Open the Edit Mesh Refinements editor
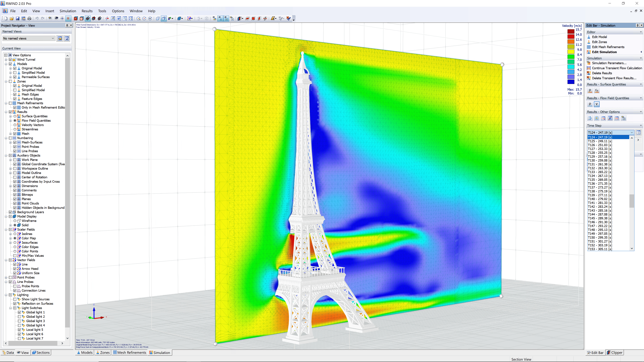This screenshot has width=644, height=362. tap(608, 47)
